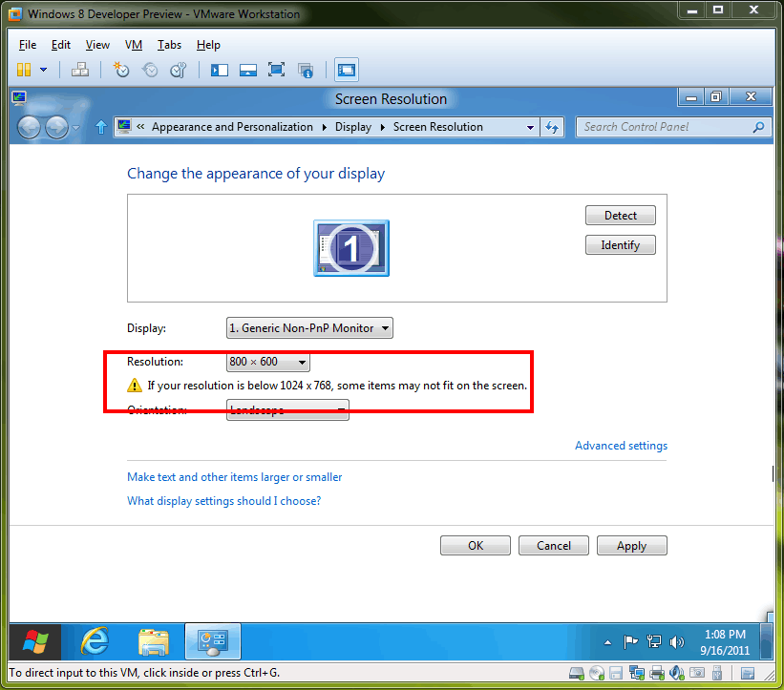Refresh the Control Panel address bar
Screen dimensions: 784x690
[x=552, y=127]
